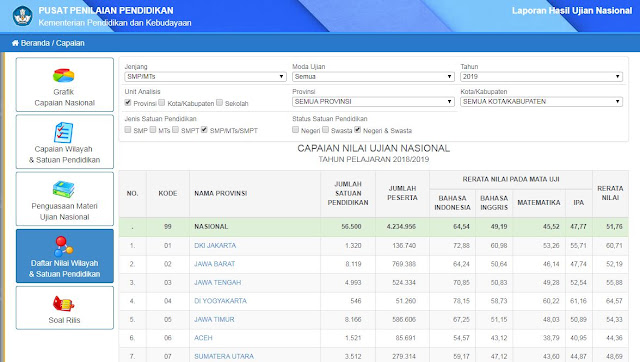640x362 pixels.
Task: Open the JAWA BARAT province link
Action: click(x=215, y=264)
